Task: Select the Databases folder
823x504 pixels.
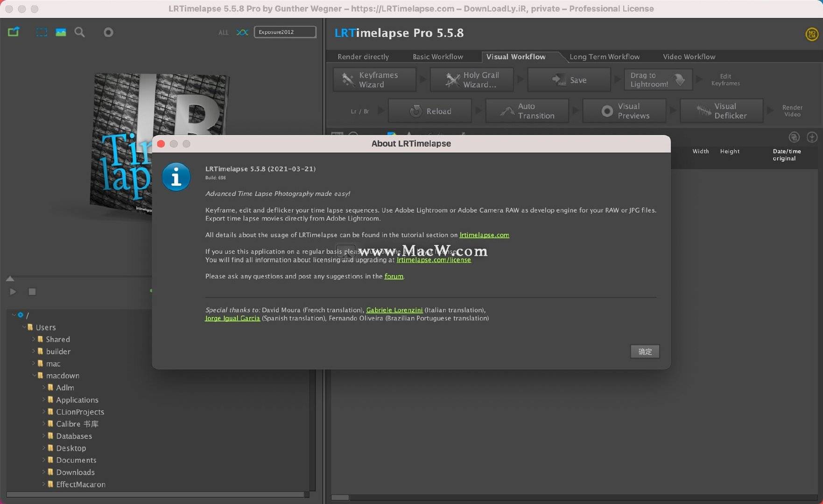Action: tap(74, 436)
